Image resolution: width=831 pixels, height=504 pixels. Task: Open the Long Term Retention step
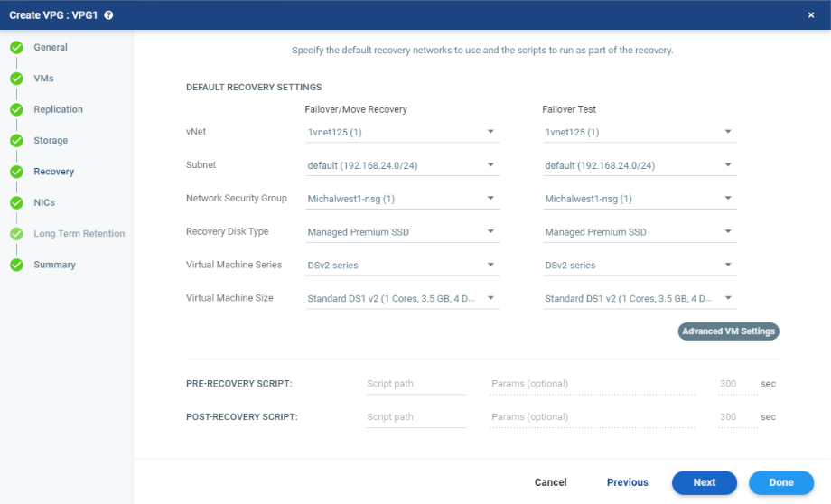79,233
